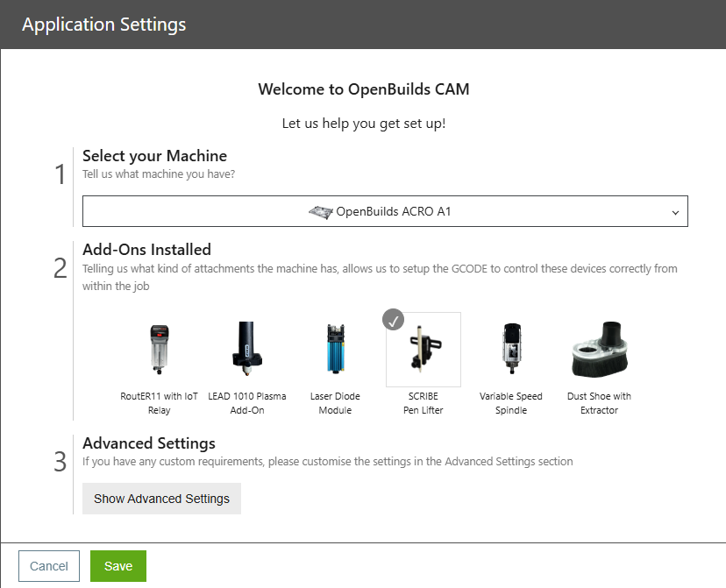Expand machine list using the chevron arrow

click(674, 212)
